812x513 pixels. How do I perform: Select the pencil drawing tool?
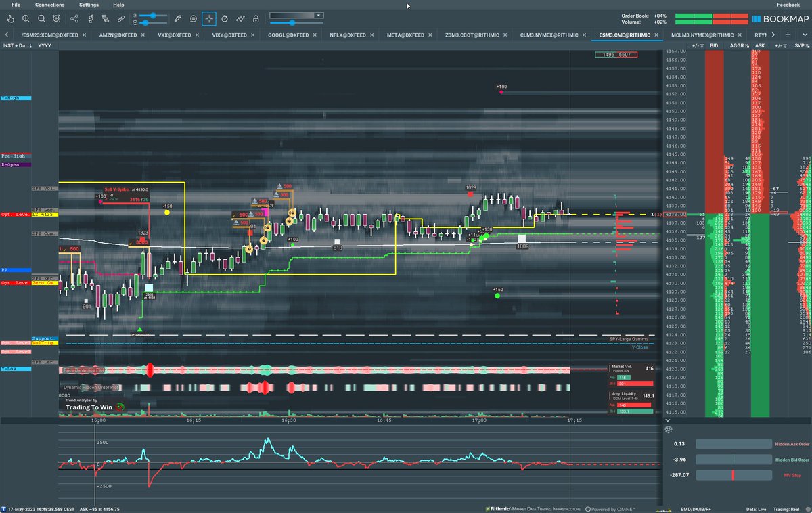click(177, 18)
